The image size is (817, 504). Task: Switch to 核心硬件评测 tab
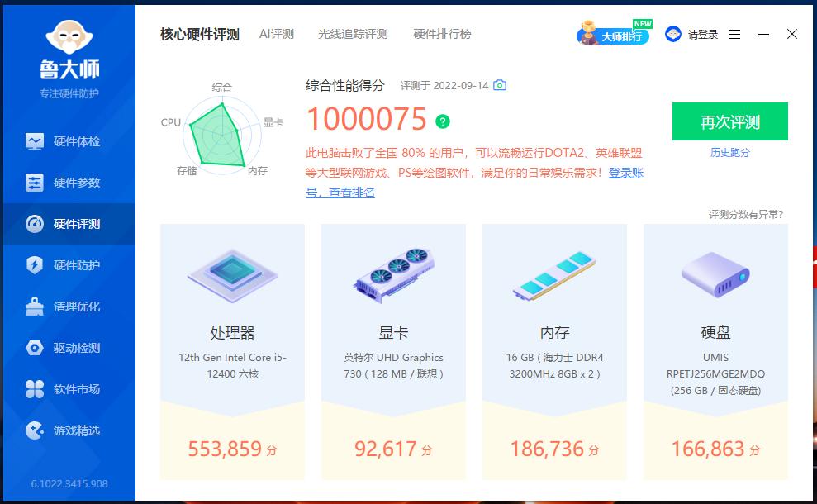tap(200, 35)
